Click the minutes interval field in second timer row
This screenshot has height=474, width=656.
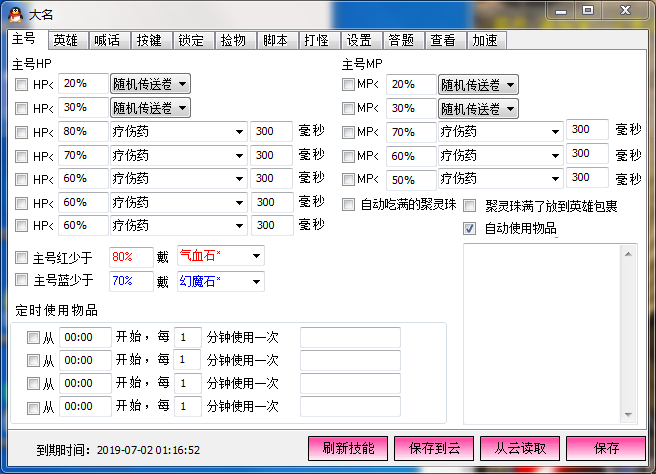pyautogui.click(x=188, y=360)
